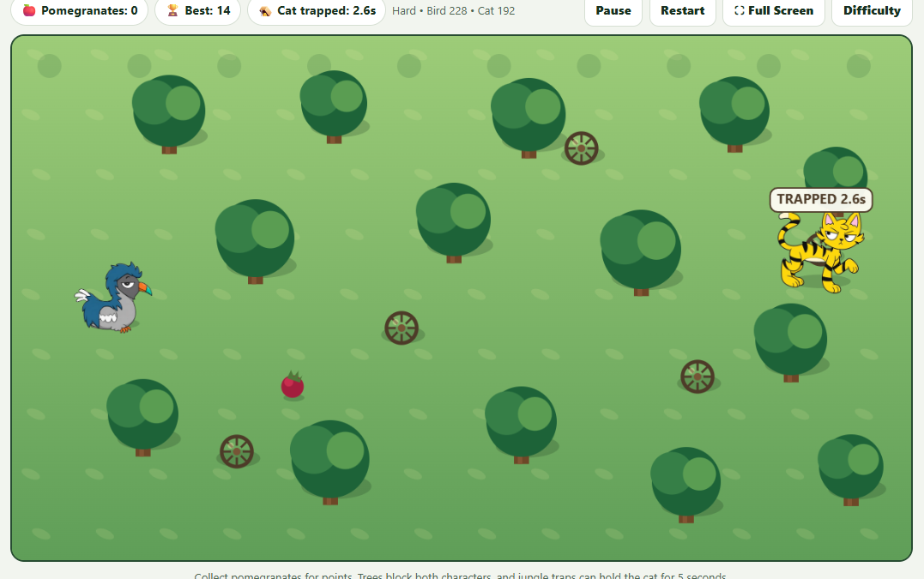Click the trapped yellow tiger cat
This screenshot has width=924, height=579.
pos(819,252)
